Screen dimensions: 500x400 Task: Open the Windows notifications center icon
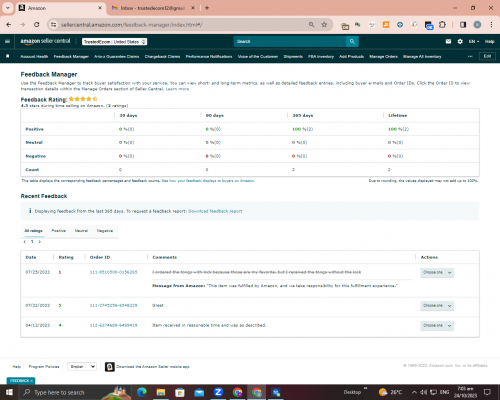click(x=487, y=392)
